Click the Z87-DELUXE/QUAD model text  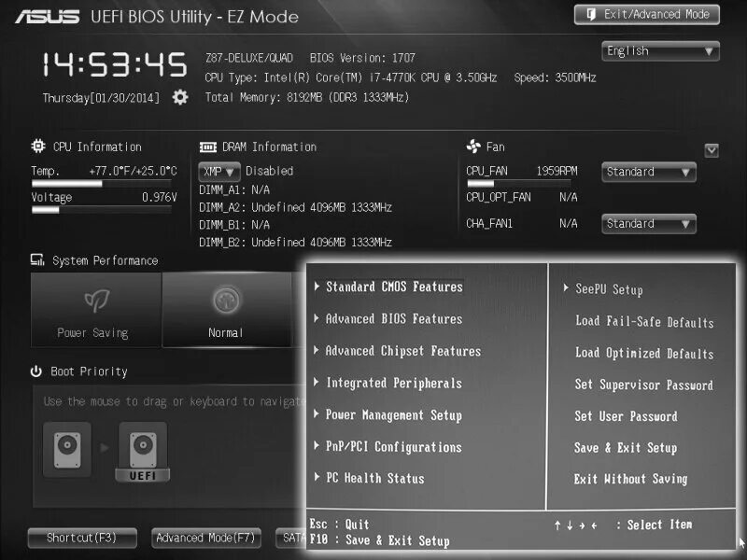(248, 58)
